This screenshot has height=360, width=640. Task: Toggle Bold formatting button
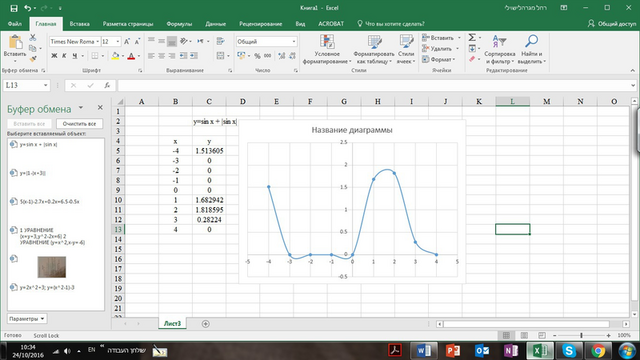point(54,56)
